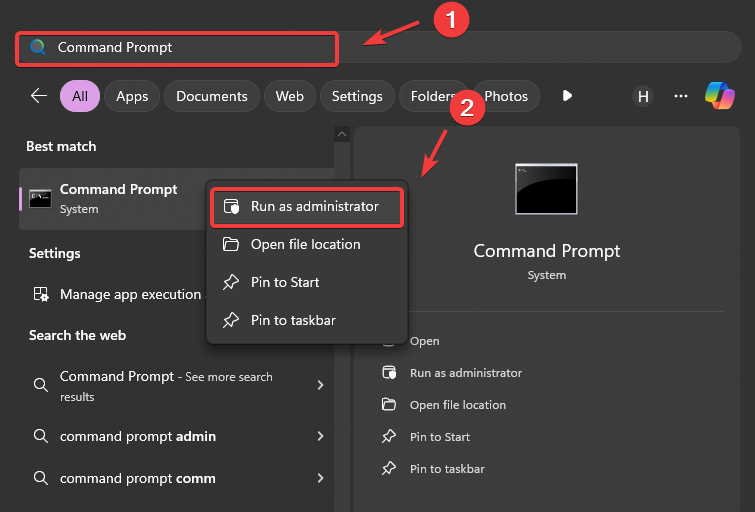Expand the 'command prompt comm' suggestion chevron

(x=320, y=478)
